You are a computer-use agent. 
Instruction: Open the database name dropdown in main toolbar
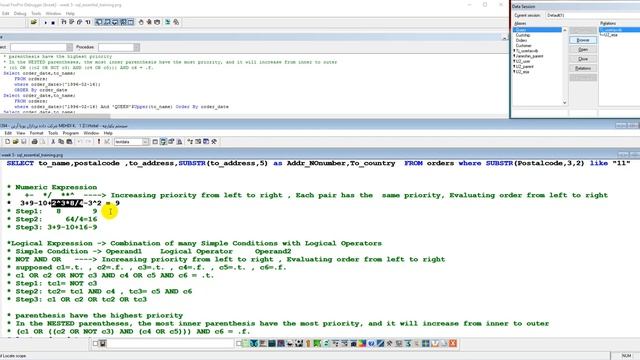pos(145,142)
